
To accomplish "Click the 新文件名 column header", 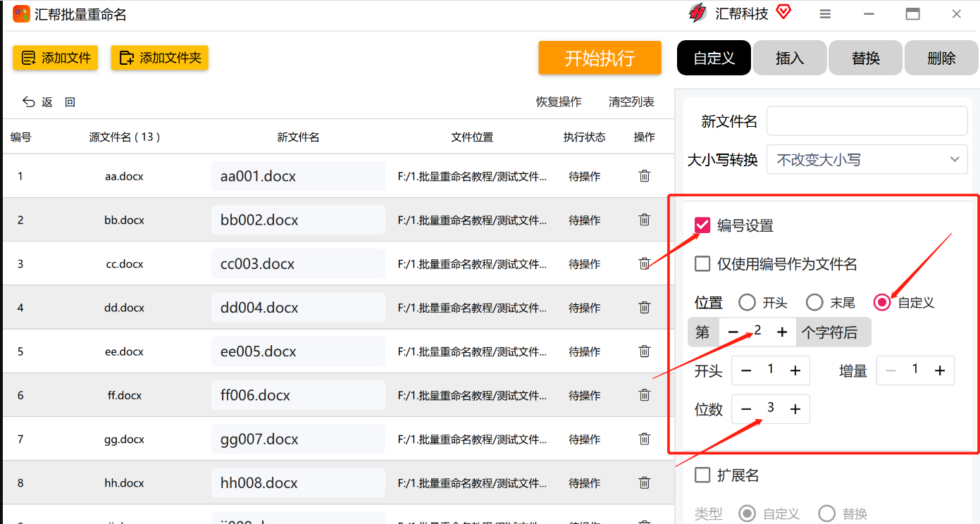I will (298, 137).
